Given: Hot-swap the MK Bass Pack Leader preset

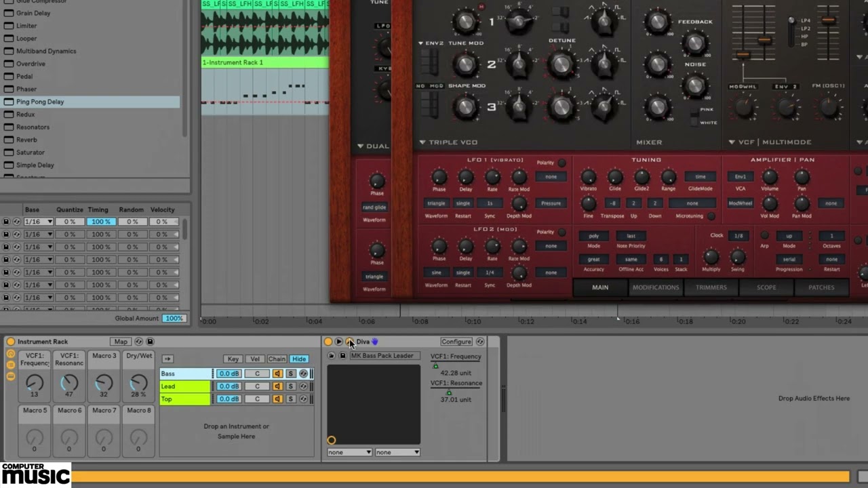Looking at the screenshot, I should pos(331,356).
